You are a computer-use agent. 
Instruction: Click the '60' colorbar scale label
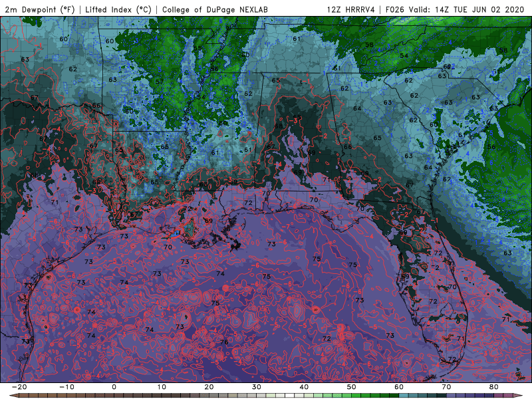[399, 387]
